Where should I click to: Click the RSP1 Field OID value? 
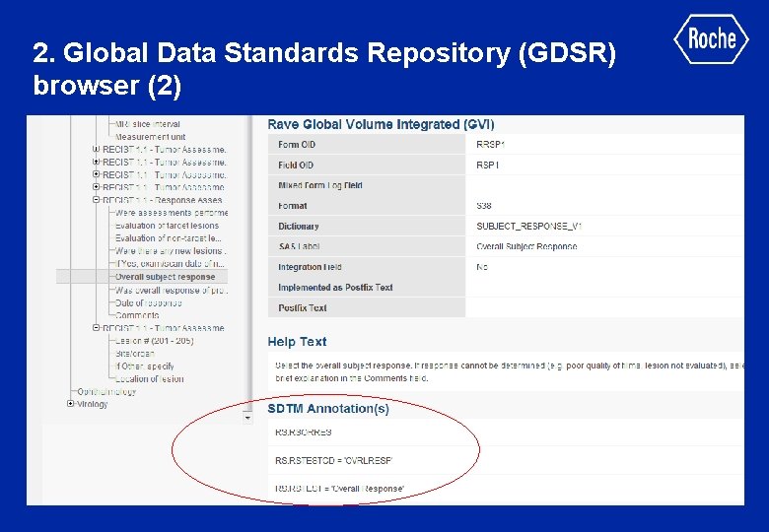click(487, 166)
